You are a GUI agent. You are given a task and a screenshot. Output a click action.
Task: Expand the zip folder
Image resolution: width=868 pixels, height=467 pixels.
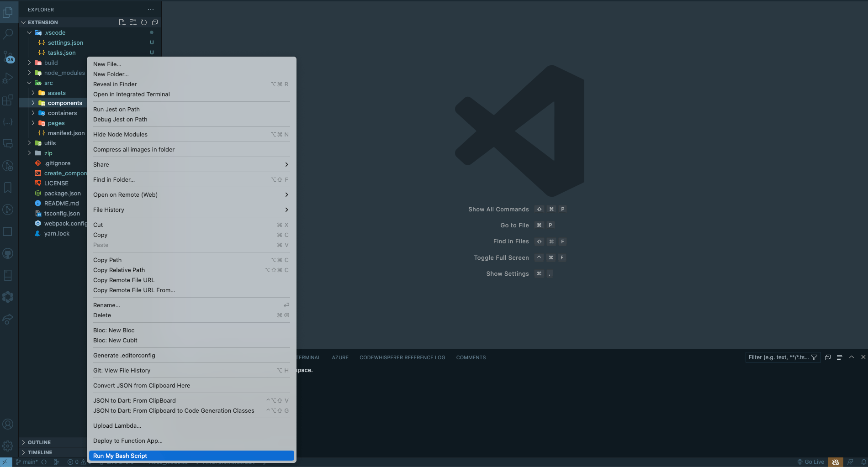coord(29,153)
